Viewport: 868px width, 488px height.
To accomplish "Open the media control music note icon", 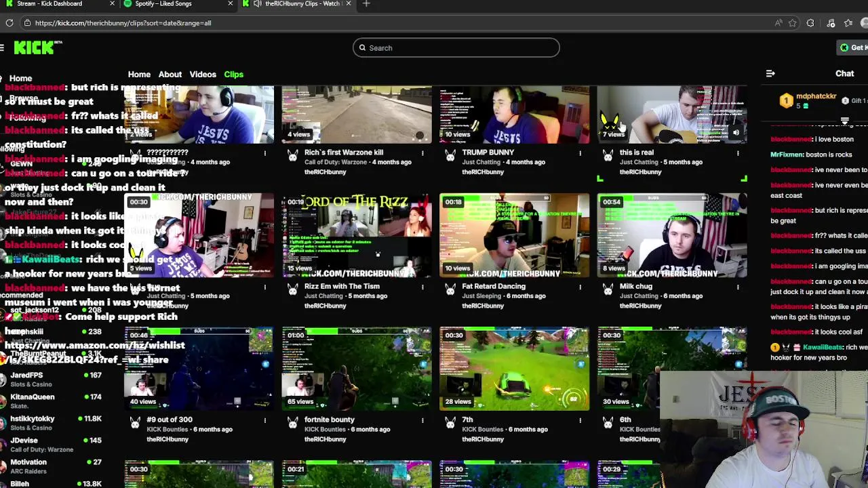I will pyautogui.click(x=831, y=23).
